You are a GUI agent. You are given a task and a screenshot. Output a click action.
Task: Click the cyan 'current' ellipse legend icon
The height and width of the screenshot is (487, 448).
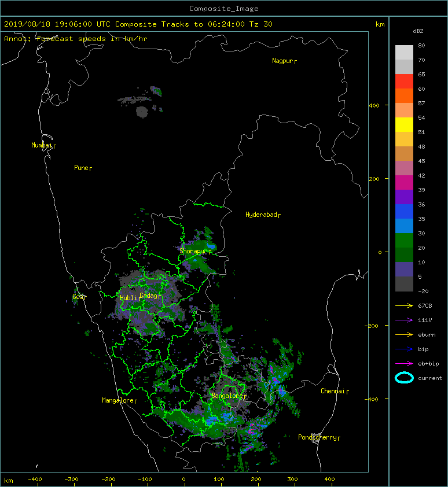coord(404,378)
